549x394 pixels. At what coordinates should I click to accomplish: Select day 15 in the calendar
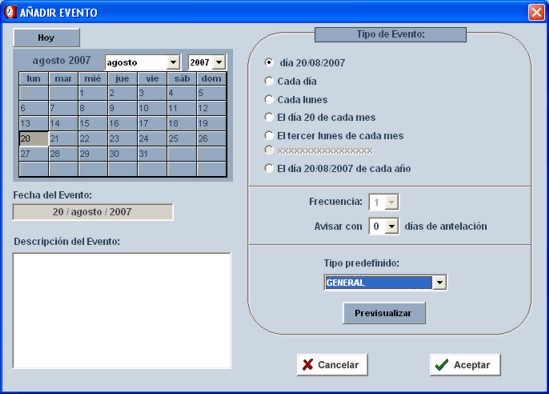tap(92, 123)
